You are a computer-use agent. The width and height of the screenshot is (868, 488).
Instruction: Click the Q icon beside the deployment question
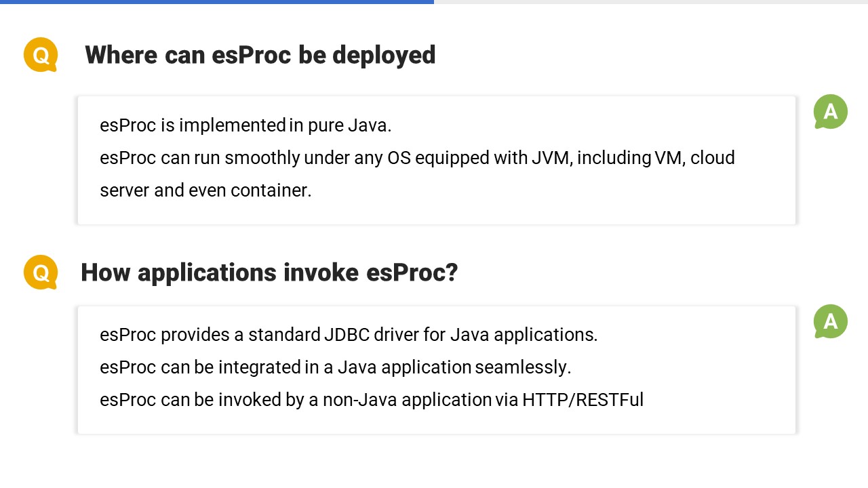[41, 55]
